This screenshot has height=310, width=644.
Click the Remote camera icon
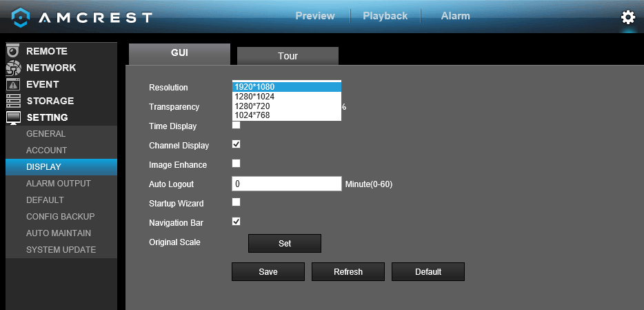[13, 51]
